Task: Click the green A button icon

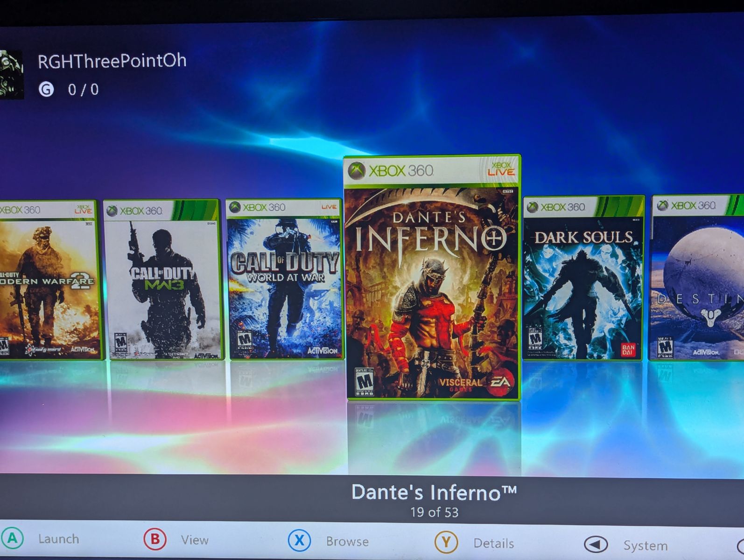Action: tap(12, 539)
